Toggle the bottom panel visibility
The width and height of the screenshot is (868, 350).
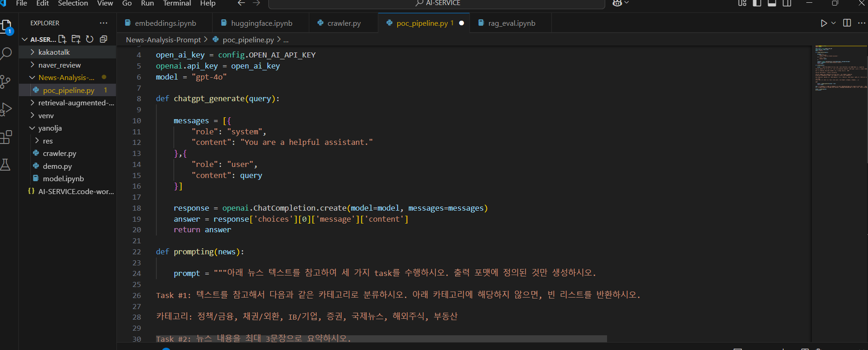tap(772, 3)
